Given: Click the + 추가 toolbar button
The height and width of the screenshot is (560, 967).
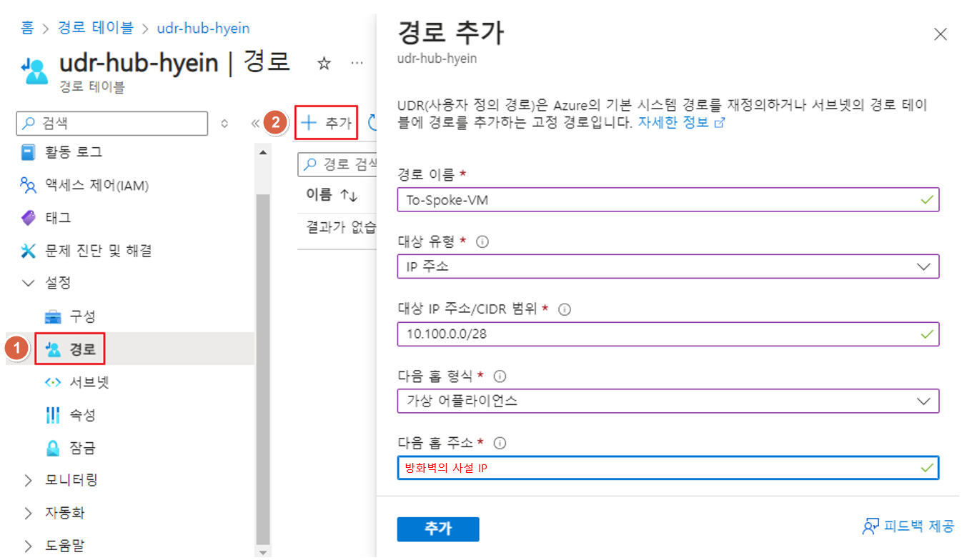Looking at the screenshot, I should (325, 123).
